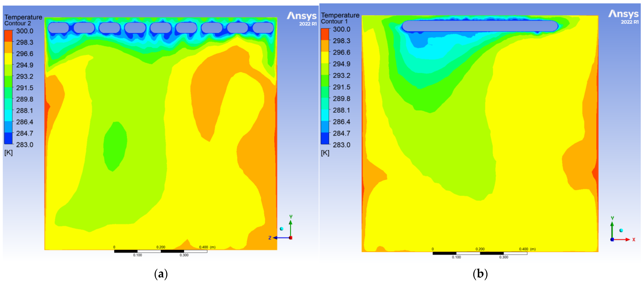Select the leftmost tube cross-section in plot (a)

click(59, 28)
